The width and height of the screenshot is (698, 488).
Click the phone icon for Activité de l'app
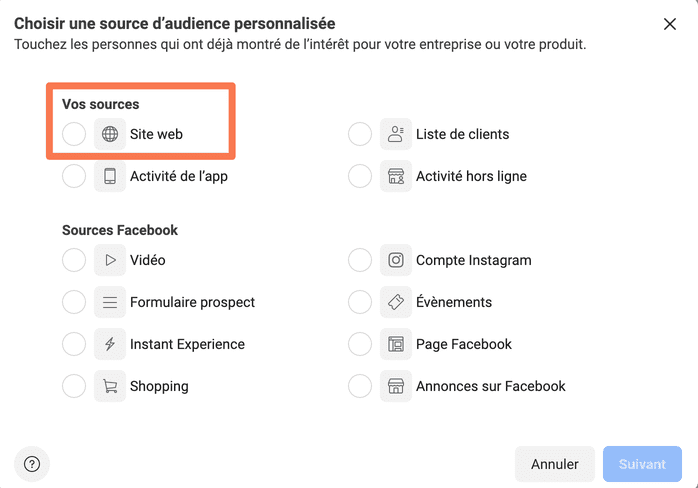(110, 176)
